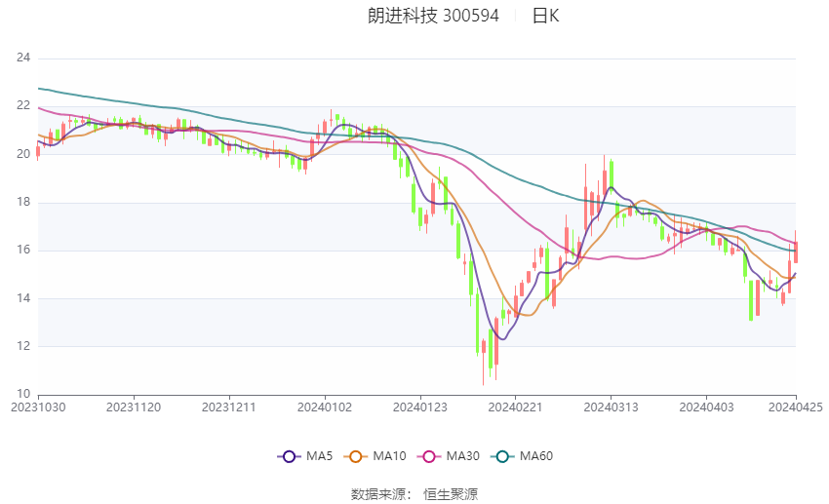Click the 18 y-axis price label
Screen dimensions: 829x504
pyautogui.click(x=23, y=202)
